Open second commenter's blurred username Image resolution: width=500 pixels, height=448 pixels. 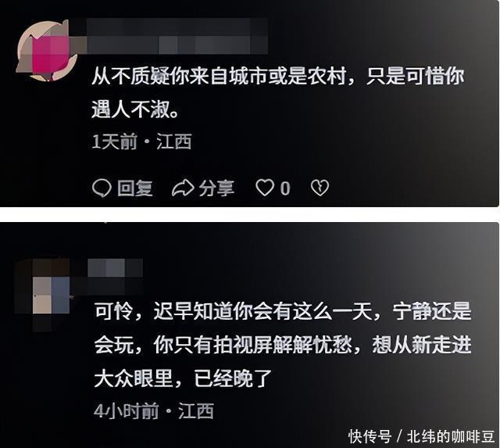click(x=115, y=276)
